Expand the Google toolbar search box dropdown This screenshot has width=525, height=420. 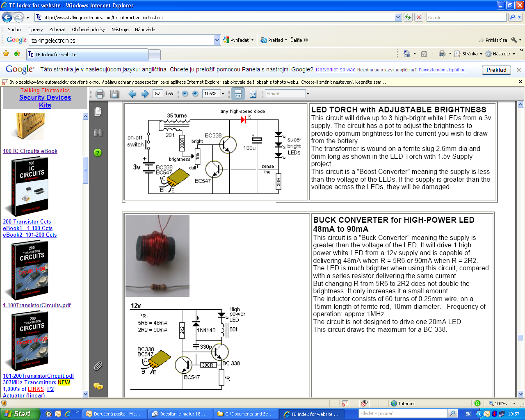pos(217,40)
